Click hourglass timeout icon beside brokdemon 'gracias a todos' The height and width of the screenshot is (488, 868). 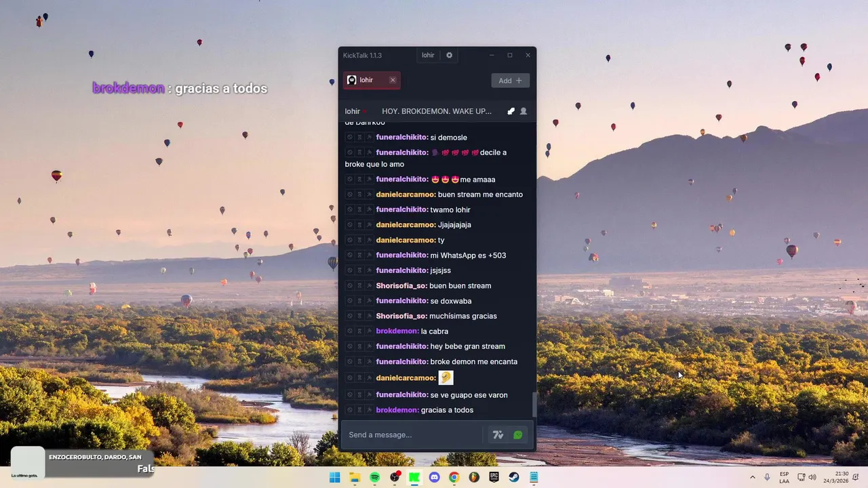[359, 410]
